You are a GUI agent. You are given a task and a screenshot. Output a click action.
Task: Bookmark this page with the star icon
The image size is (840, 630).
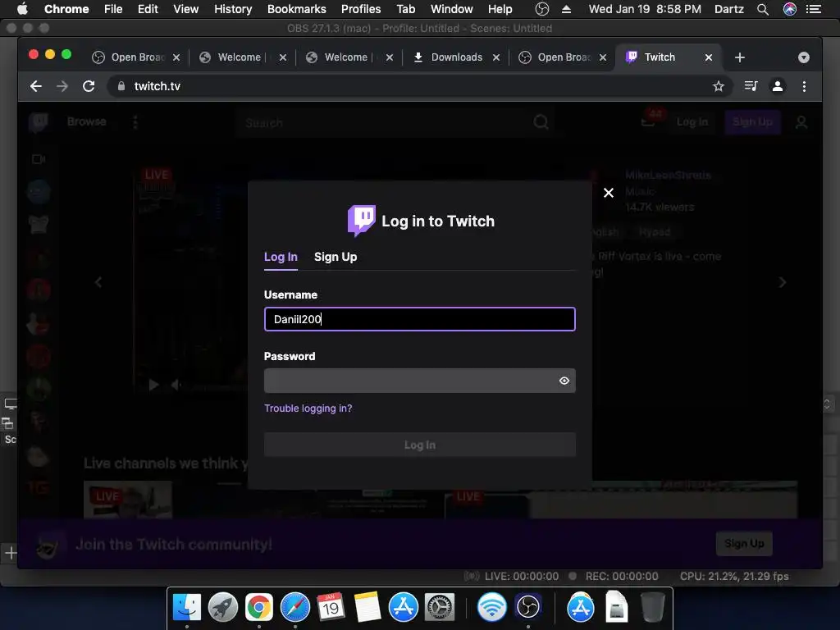(719, 86)
